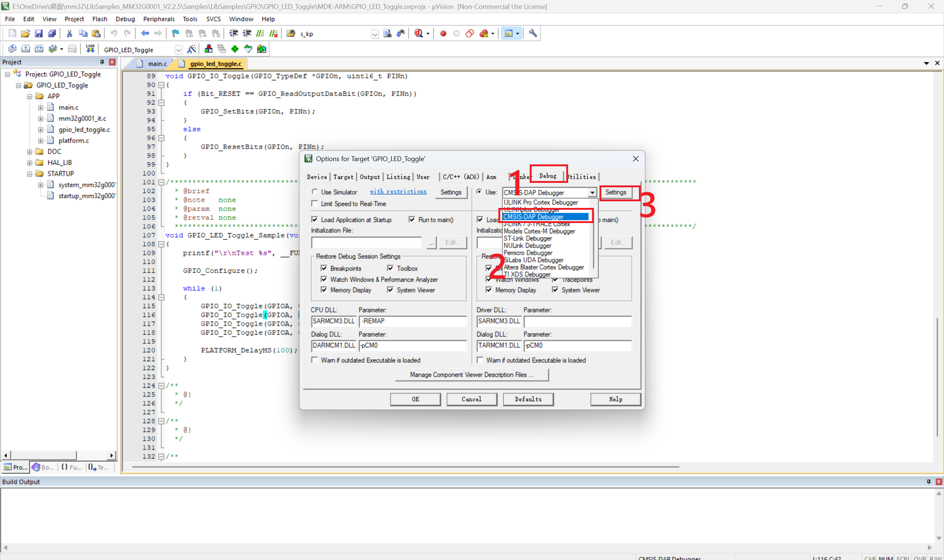Choose ST-Link Debugger from the list
Viewport: 944px width, 560px height.
[x=528, y=239]
